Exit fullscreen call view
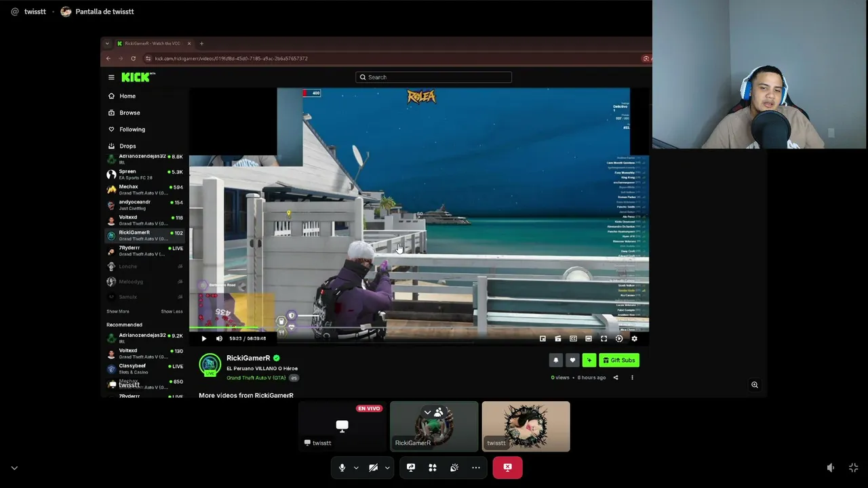Viewport: 868px width, 488px height. pyautogui.click(x=854, y=468)
